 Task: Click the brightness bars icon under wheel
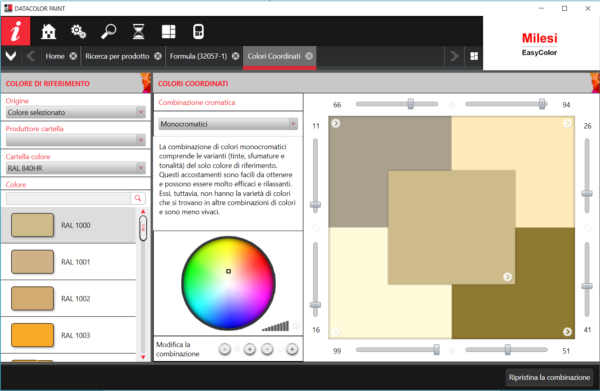pyautogui.click(x=276, y=326)
